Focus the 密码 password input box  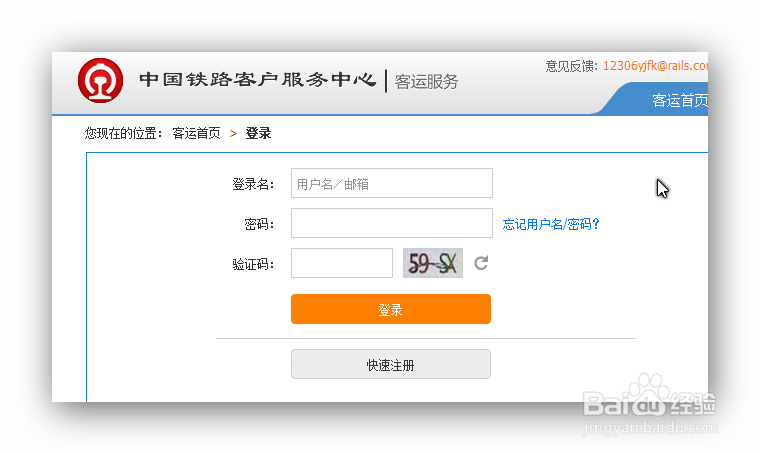click(392, 223)
